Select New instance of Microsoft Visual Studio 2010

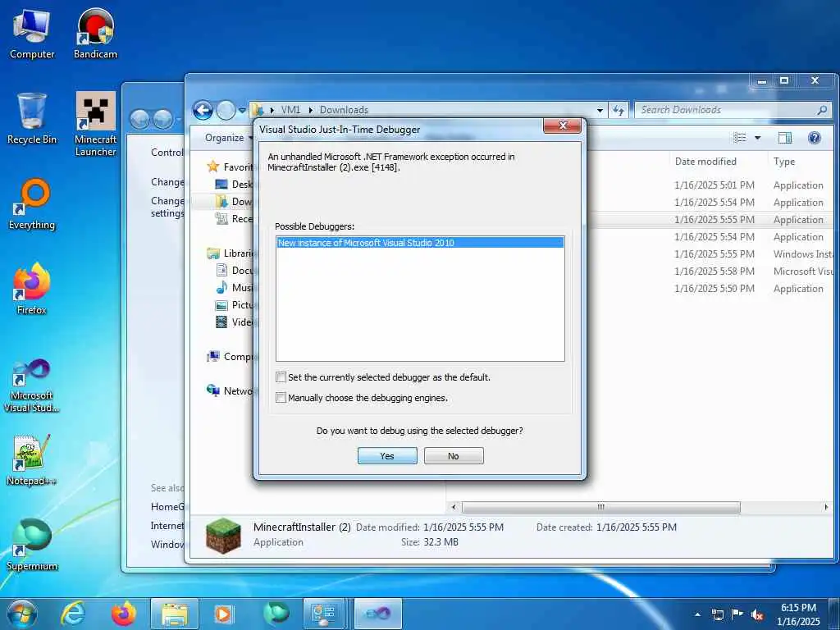point(420,243)
